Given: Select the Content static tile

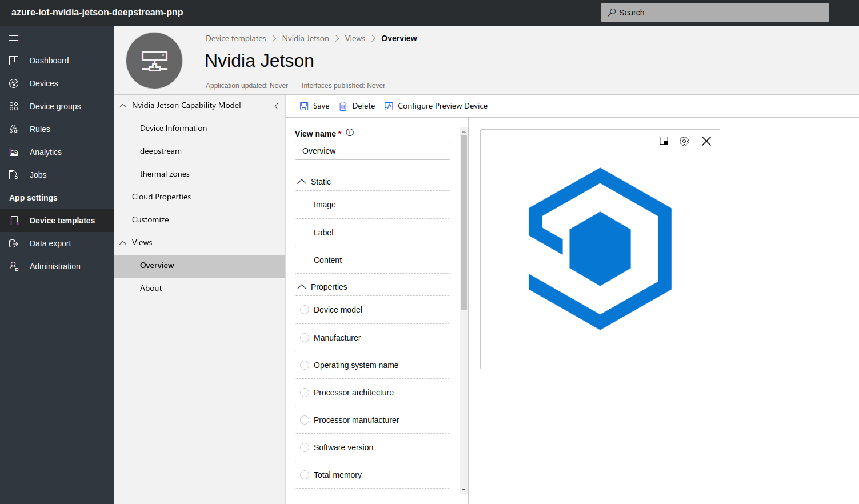Looking at the screenshot, I should 373,260.
